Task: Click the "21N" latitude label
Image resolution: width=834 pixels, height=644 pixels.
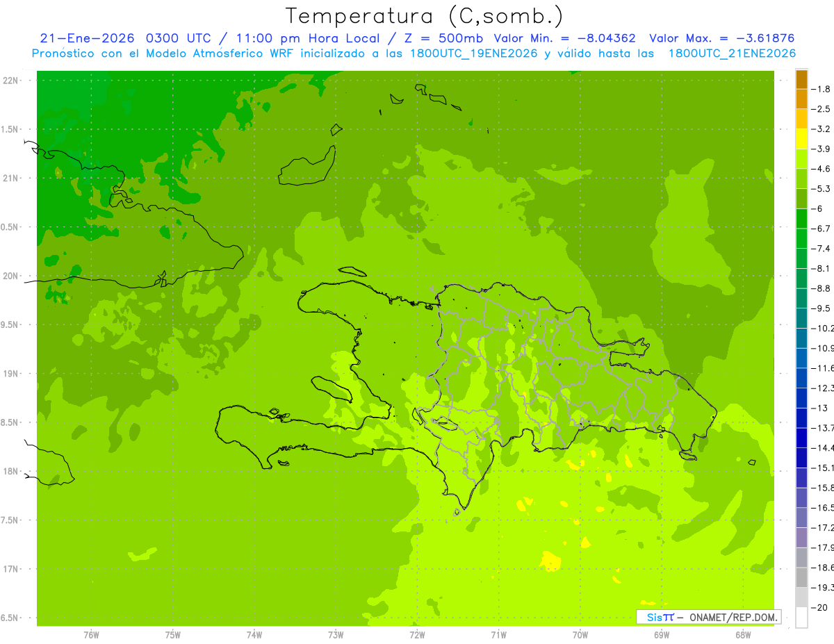Action: point(11,178)
